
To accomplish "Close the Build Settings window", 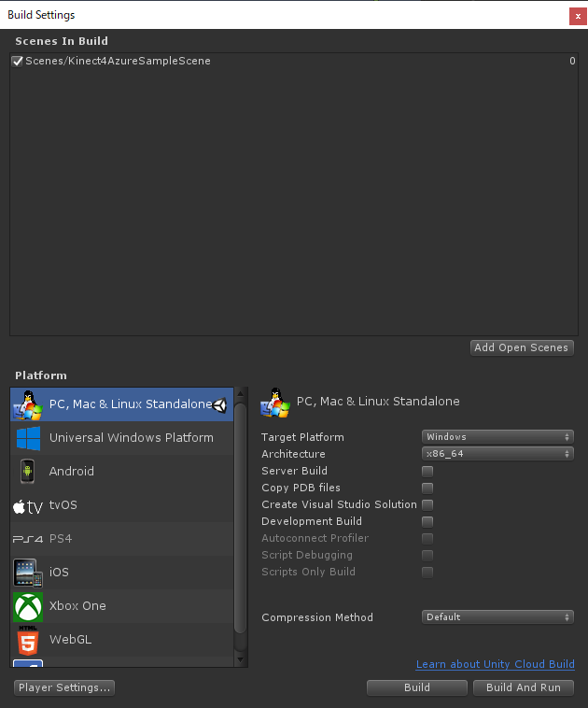I will (578, 16).
